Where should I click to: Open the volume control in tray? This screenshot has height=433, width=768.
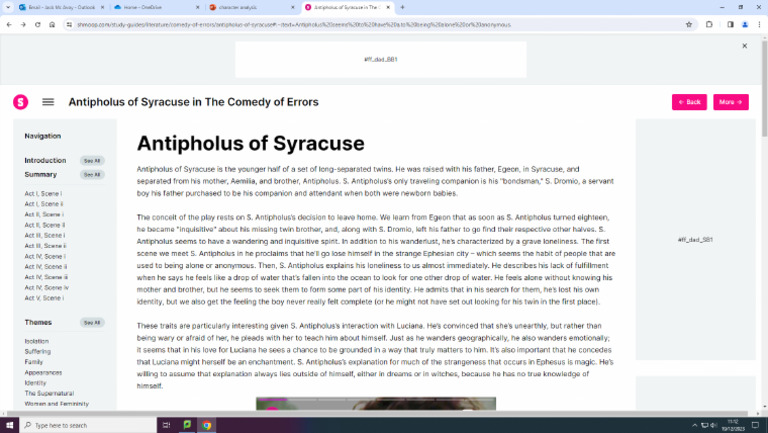click(714, 425)
